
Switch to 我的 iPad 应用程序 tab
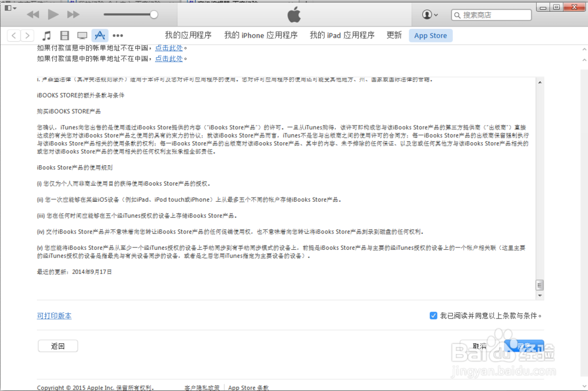tap(342, 35)
